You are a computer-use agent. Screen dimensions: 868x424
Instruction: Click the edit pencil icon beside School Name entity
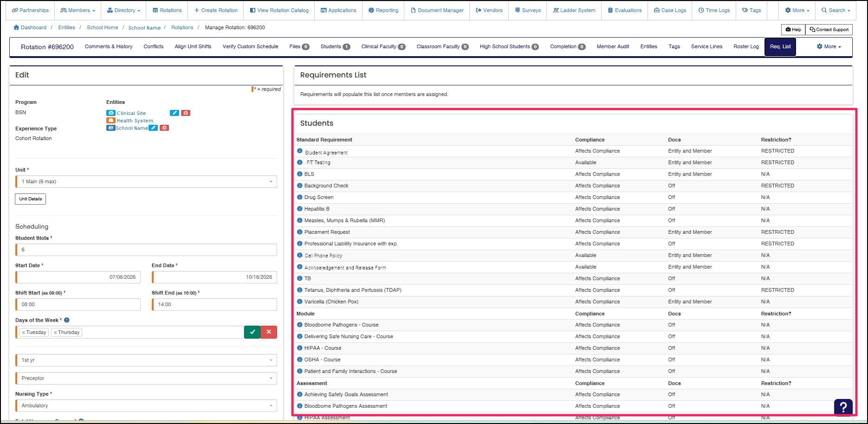pyautogui.click(x=153, y=128)
